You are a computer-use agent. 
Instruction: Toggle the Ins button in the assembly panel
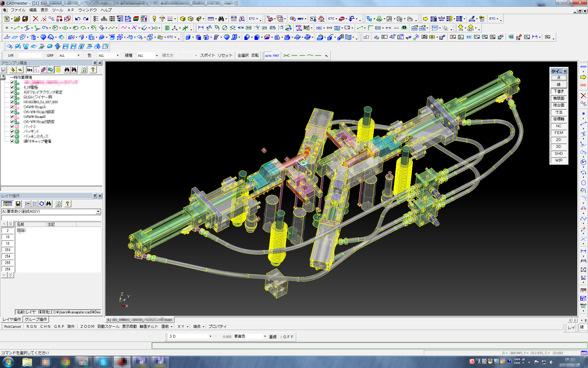(x=29, y=70)
